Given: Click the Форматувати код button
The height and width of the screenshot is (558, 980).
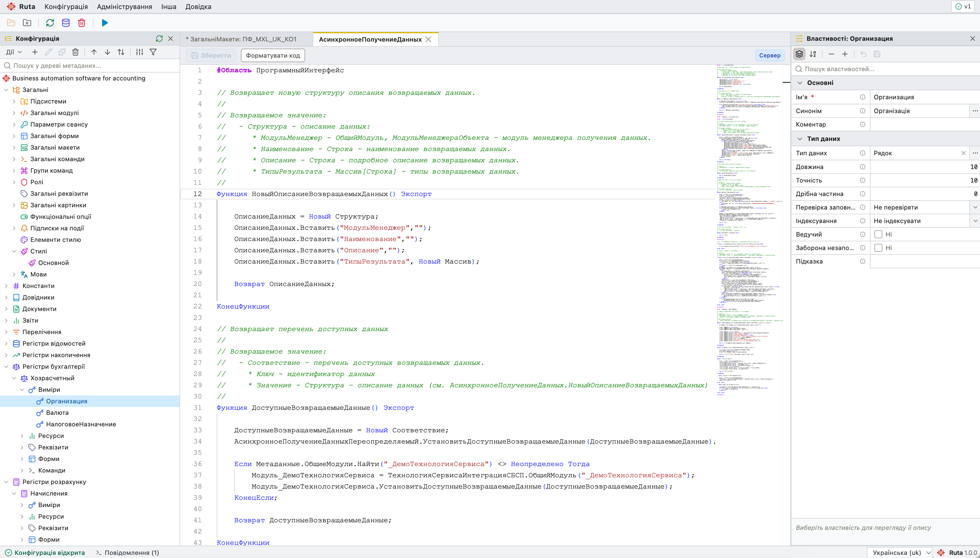Looking at the screenshot, I should [x=273, y=56].
